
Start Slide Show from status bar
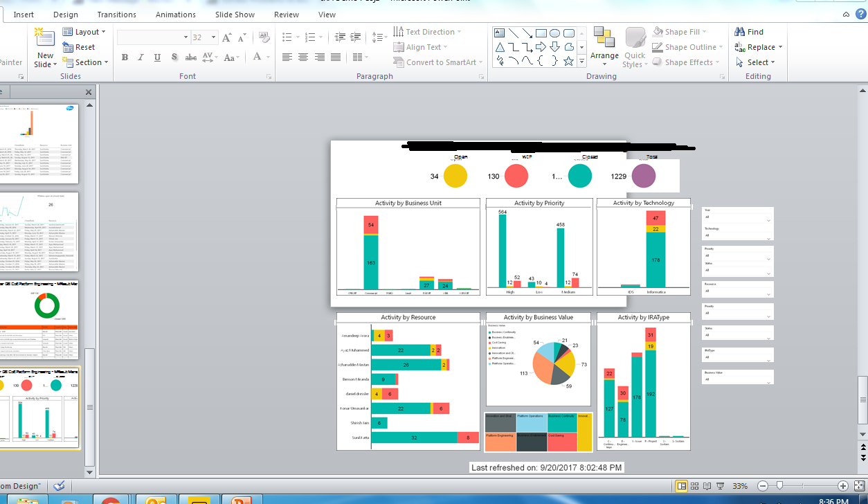(x=721, y=486)
